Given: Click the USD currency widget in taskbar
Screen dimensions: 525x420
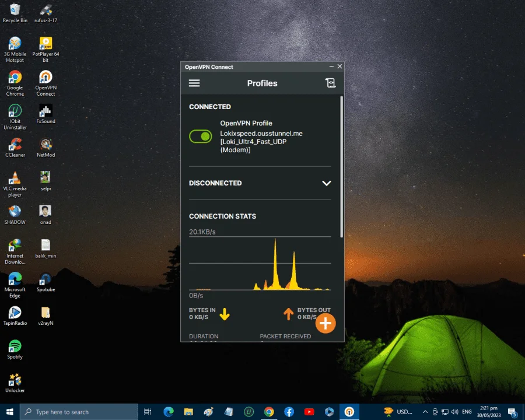Looking at the screenshot, I should pyautogui.click(x=398, y=412).
